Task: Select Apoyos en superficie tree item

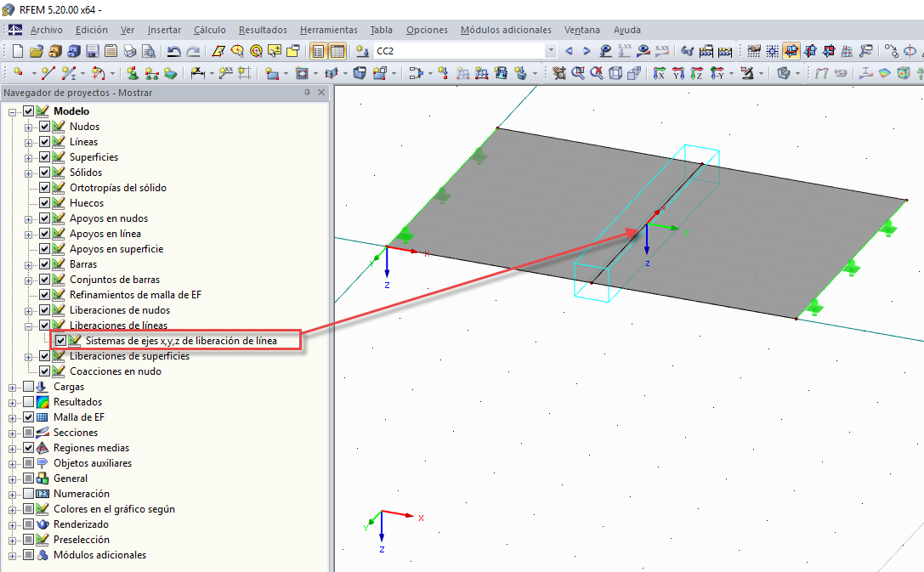Action: point(116,248)
